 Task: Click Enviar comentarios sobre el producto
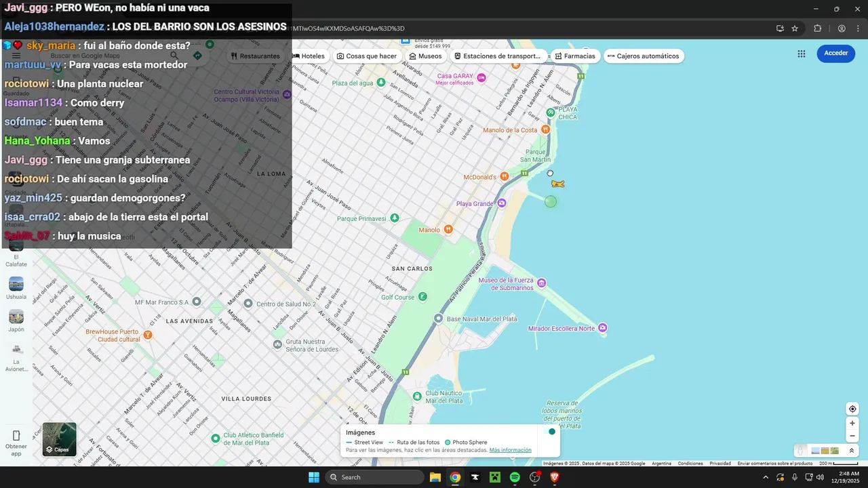[x=775, y=464]
